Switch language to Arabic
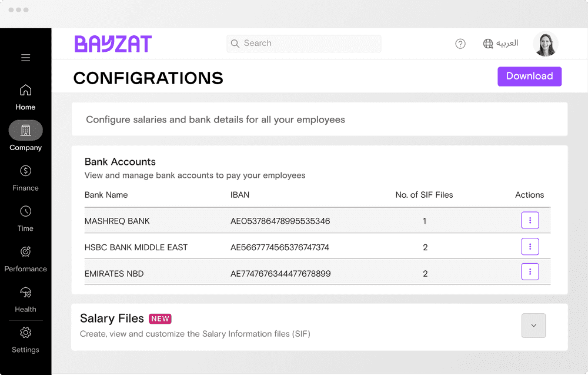 501,44
